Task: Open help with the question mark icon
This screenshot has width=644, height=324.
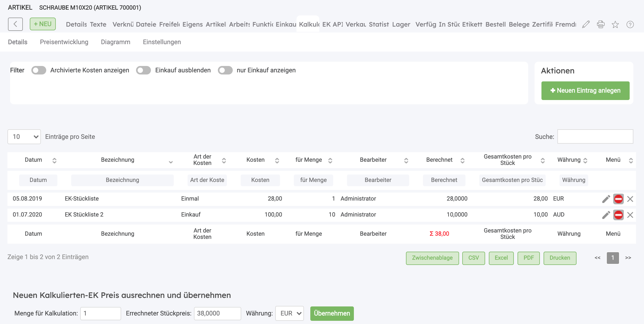Action: tap(630, 24)
